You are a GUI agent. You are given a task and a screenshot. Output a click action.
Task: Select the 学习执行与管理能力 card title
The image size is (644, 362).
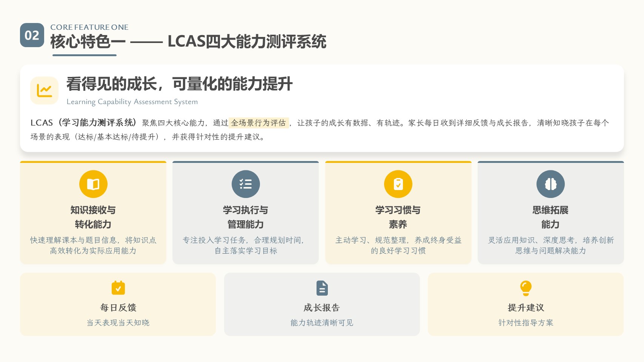click(x=246, y=217)
